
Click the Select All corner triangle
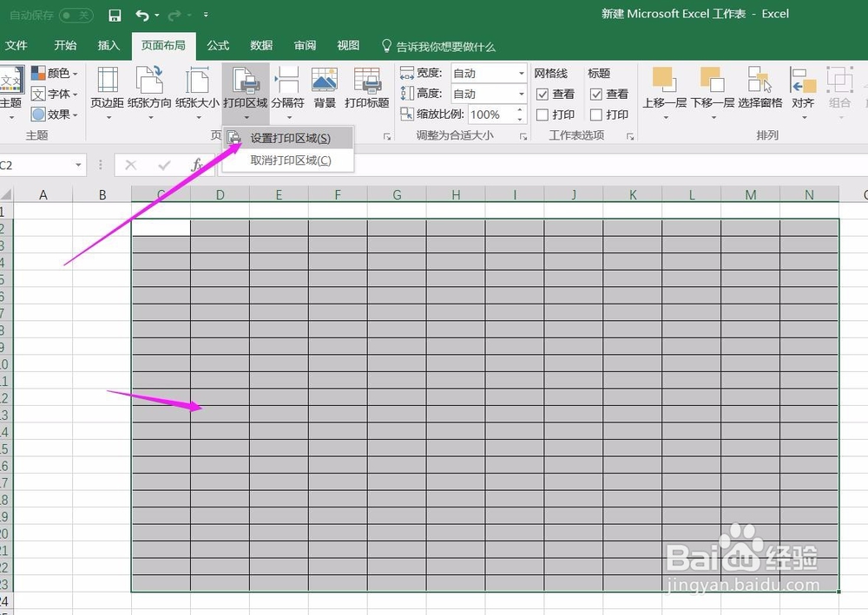click(x=6, y=194)
